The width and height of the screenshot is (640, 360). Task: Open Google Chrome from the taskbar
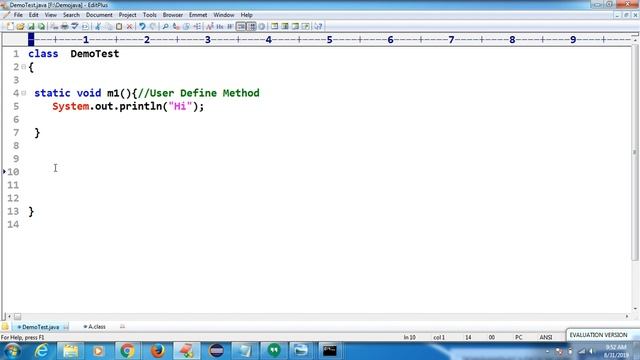pyautogui.click(x=127, y=351)
